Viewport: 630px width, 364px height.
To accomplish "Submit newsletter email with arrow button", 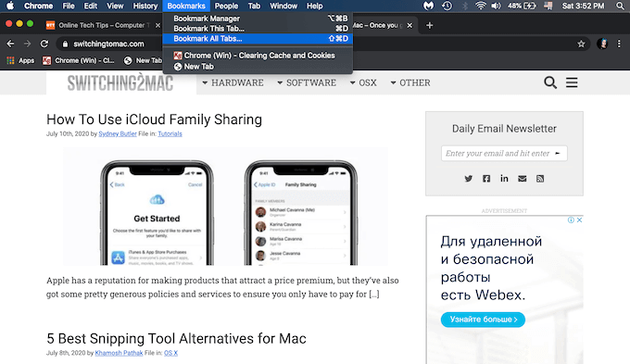I will tap(558, 153).
